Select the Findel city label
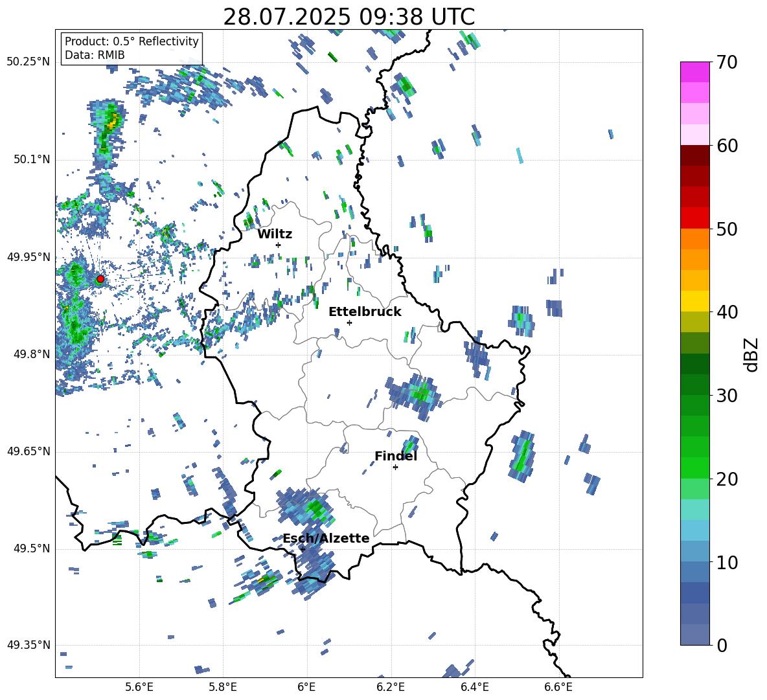 coord(396,456)
